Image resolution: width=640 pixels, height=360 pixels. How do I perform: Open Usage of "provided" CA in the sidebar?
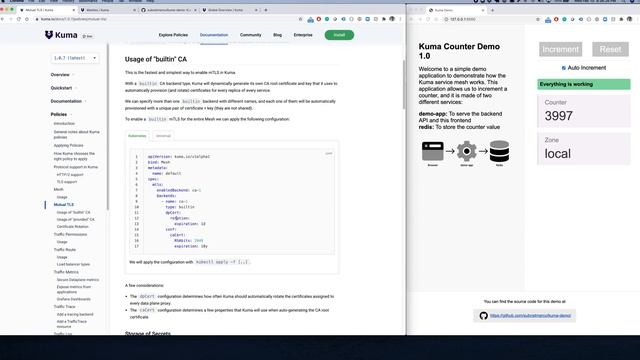[x=75, y=219]
